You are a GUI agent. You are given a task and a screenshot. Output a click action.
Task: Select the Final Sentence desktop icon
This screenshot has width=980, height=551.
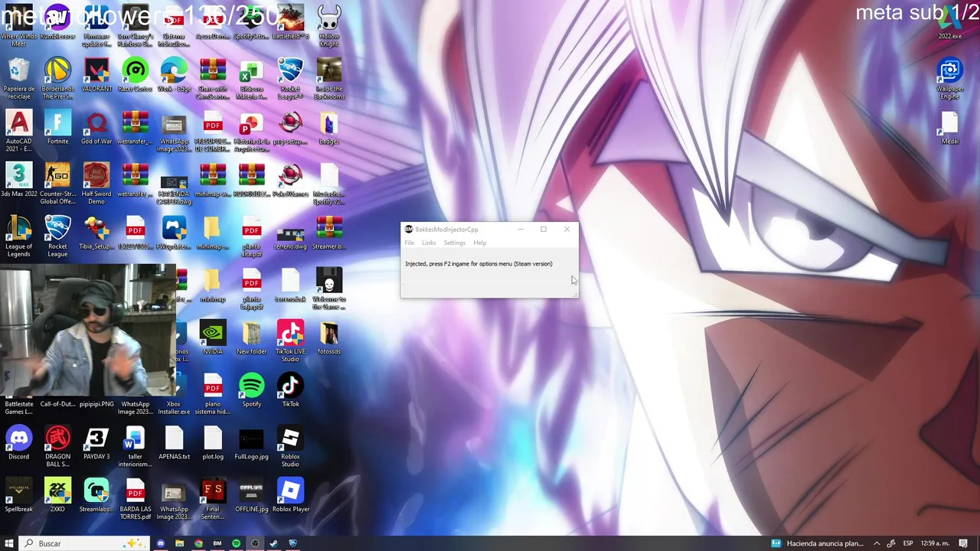[x=213, y=498]
